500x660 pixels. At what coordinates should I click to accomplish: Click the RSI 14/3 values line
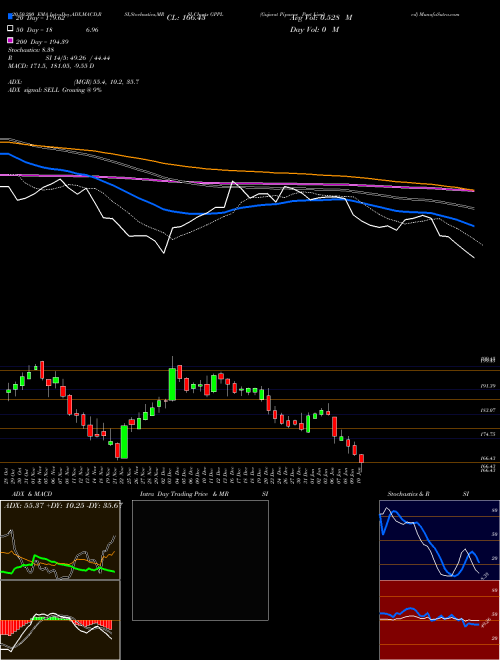pyautogui.click(x=59, y=58)
